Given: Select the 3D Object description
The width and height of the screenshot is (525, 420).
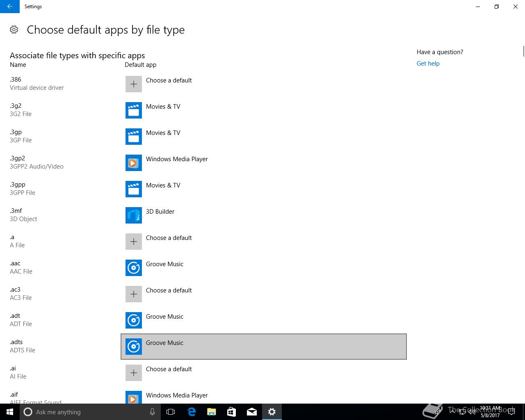Looking at the screenshot, I should pyautogui.click(x=23, y=219).
